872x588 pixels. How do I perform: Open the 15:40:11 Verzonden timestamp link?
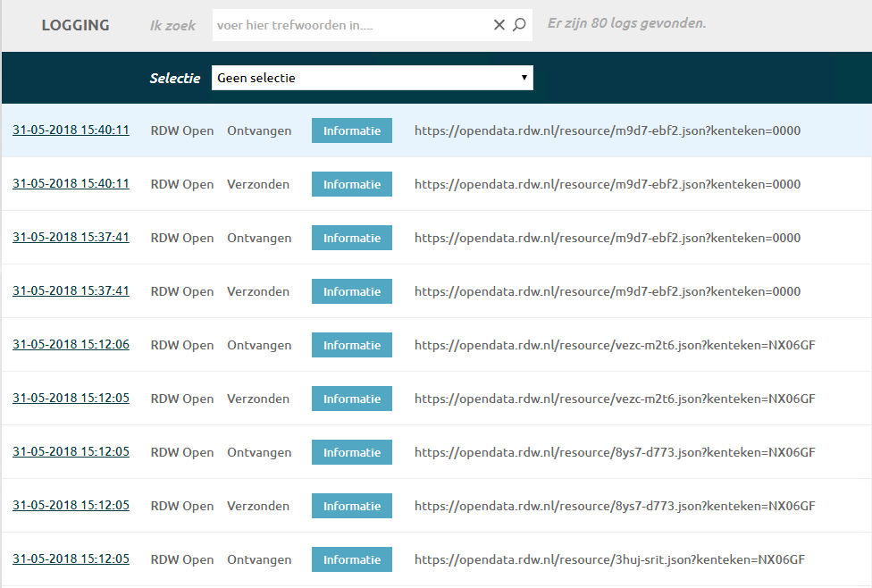[x=71, y=183]
